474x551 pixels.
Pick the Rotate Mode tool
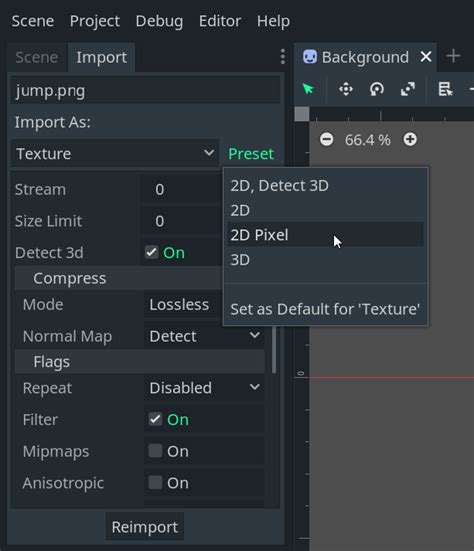377,89
